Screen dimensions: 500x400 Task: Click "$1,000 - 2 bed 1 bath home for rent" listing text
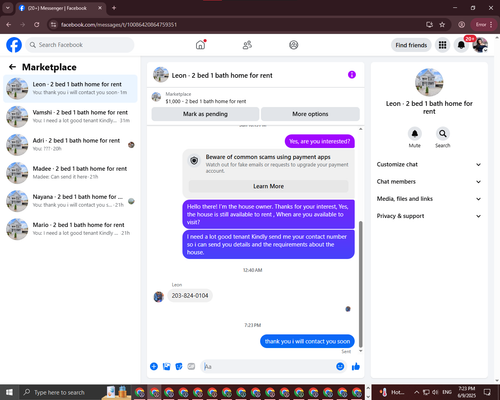206,101
